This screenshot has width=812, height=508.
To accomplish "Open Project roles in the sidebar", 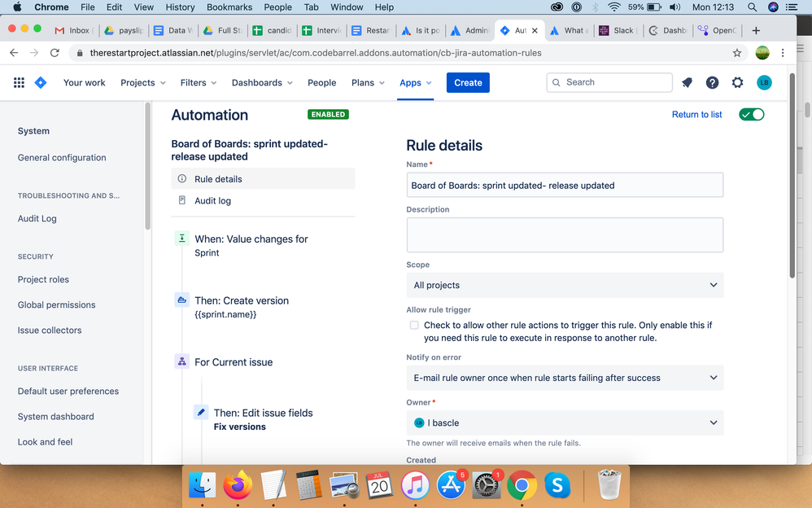I will tap(43, 279).
